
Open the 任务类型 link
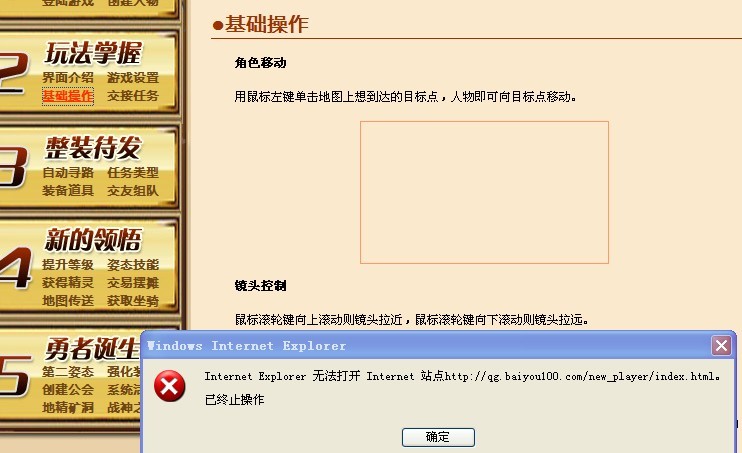(133, 173)
